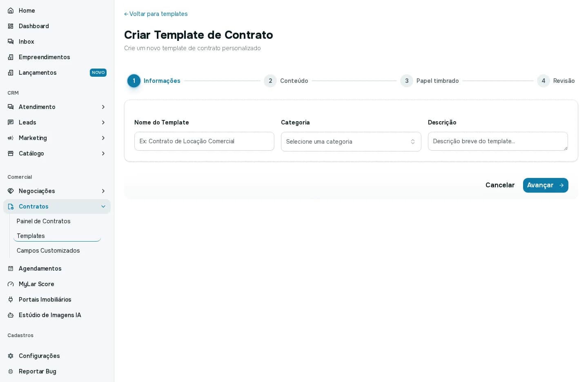Click the Marketing megaphone icon
The height and width of the screenshot is (382, 588).
pyautogui.click(x=11, y=138)
